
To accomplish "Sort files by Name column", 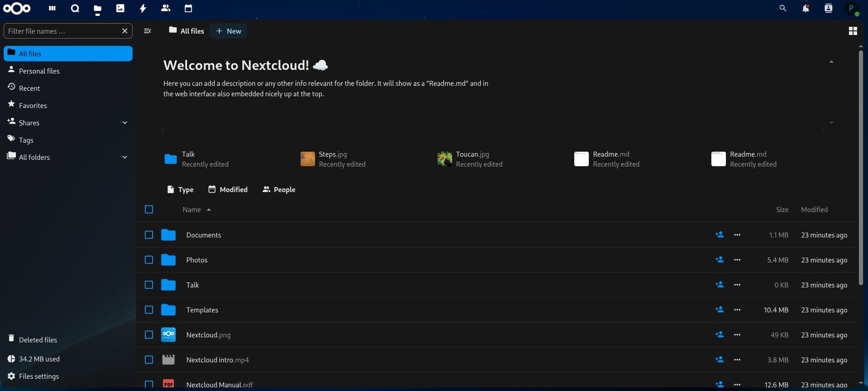I will (197, 209).
